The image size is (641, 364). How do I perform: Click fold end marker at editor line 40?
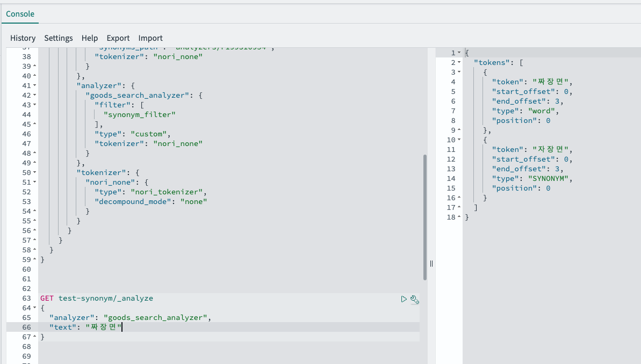click(x=35, y=76)
